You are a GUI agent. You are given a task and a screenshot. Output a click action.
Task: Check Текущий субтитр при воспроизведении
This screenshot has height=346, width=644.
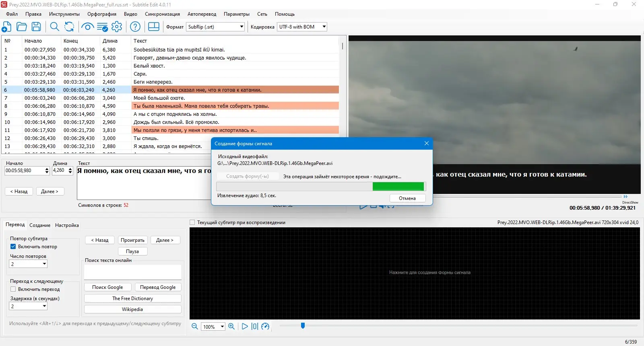[192, 222]
